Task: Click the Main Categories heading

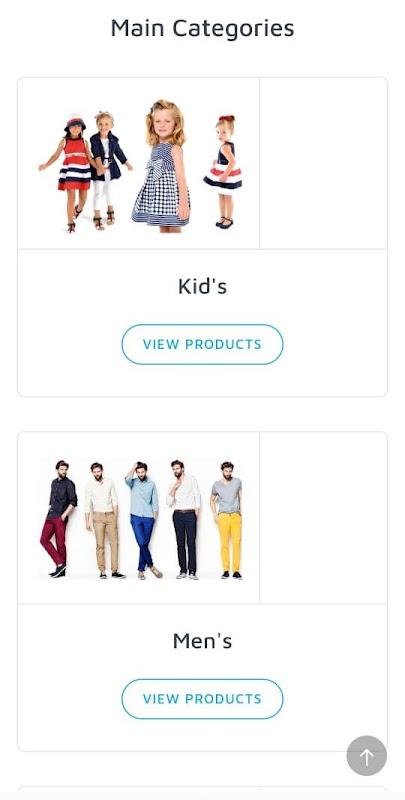Action: click(x=202, y=28)
